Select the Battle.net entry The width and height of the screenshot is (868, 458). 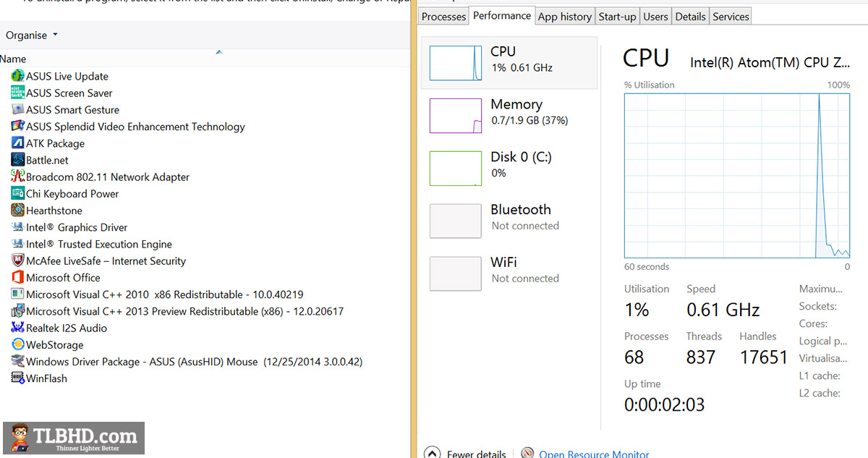pyautogui.click(x=48, y=160)
